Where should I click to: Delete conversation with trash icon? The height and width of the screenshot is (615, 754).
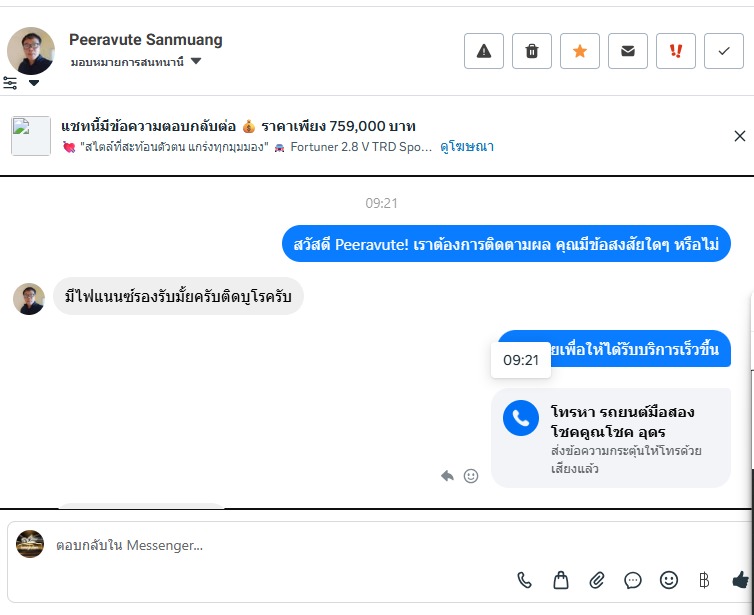click(x=532, y=51)
